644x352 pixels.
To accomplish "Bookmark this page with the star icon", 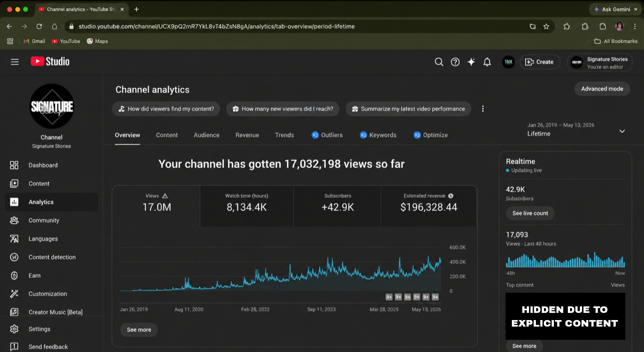I will (546, 26).
